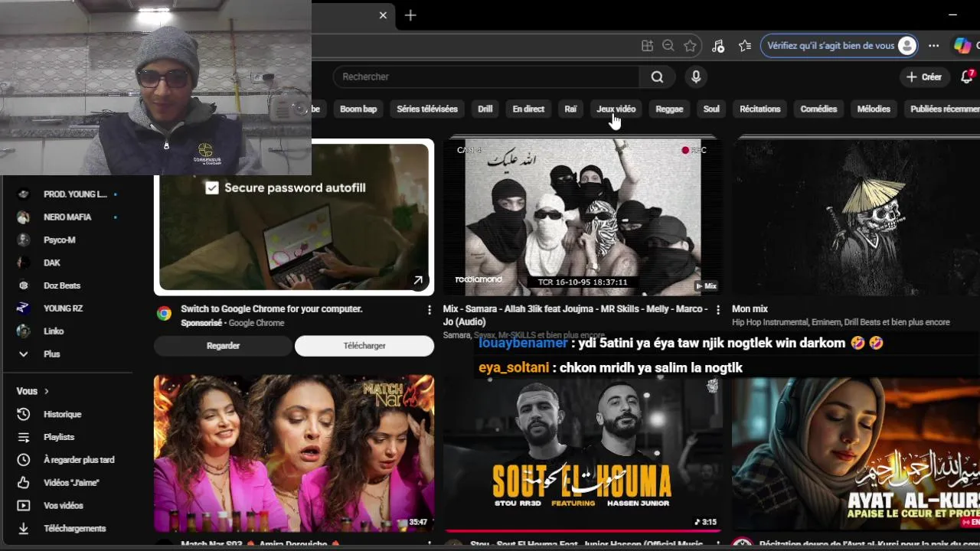Open DAK subscription channel
This screenshot has width=980, height=551.
click(x=67, y=262)
